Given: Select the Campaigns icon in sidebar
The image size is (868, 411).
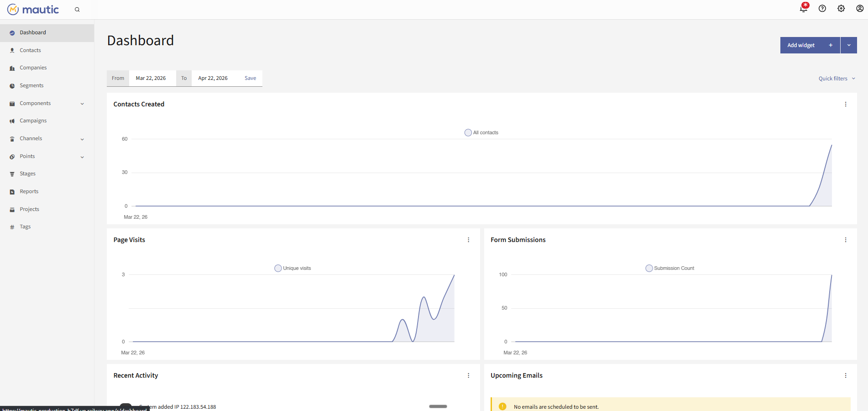Looking at the screenshot, I should click(x=11, y=121).
